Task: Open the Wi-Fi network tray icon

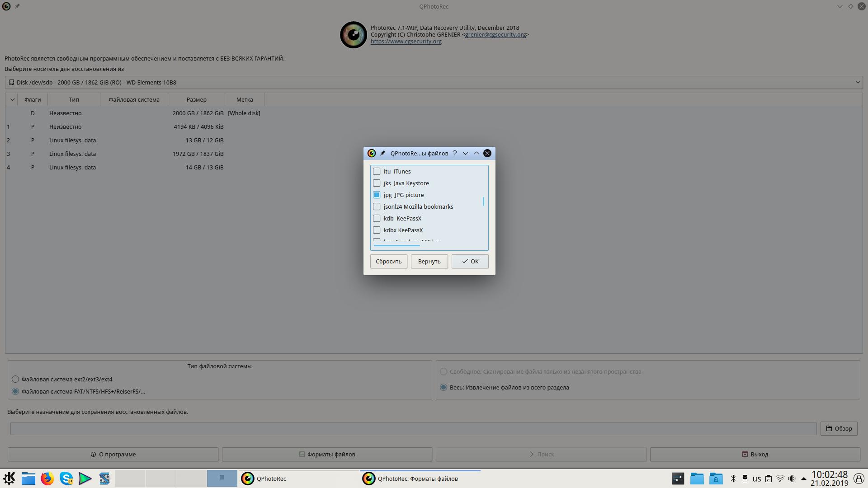Action: 780,479
